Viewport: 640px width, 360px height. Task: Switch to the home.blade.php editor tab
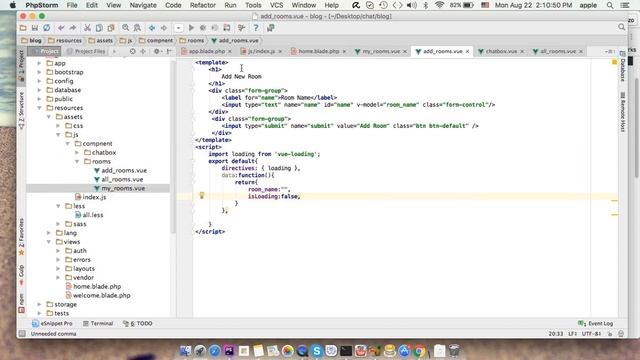point(318,51)
